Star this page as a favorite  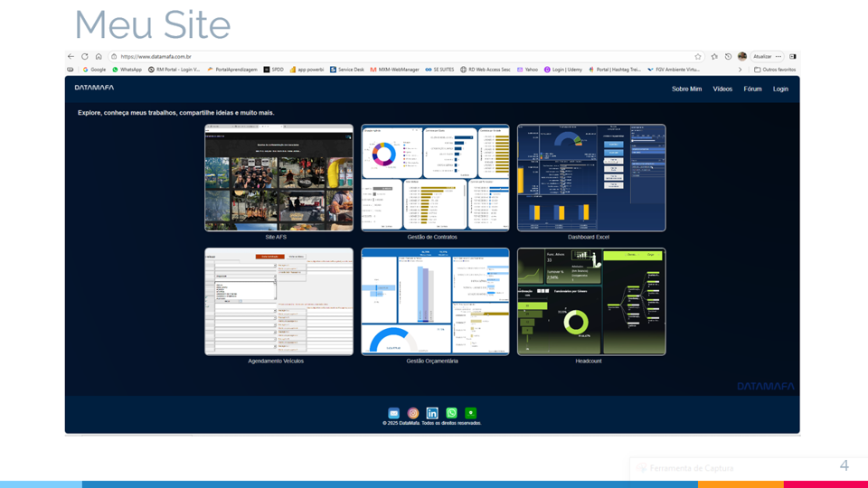point(698,56)
